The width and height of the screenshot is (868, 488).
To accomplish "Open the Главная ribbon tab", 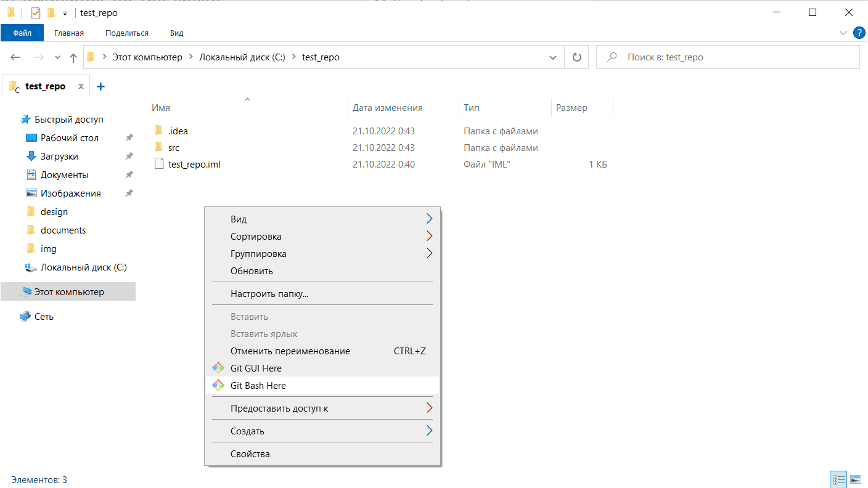I will click(69, 33).
